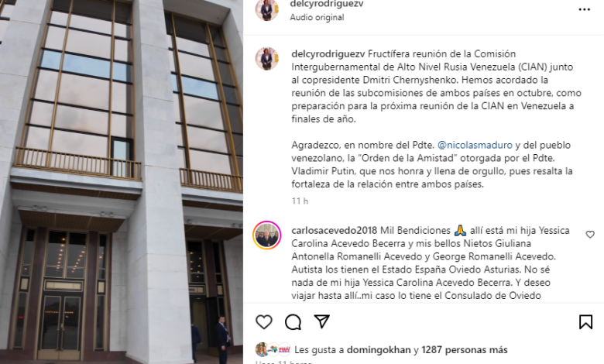This screenshot has height=364, width=604.
Task: Share post via paper plane icon
Action: coord(321,321)
